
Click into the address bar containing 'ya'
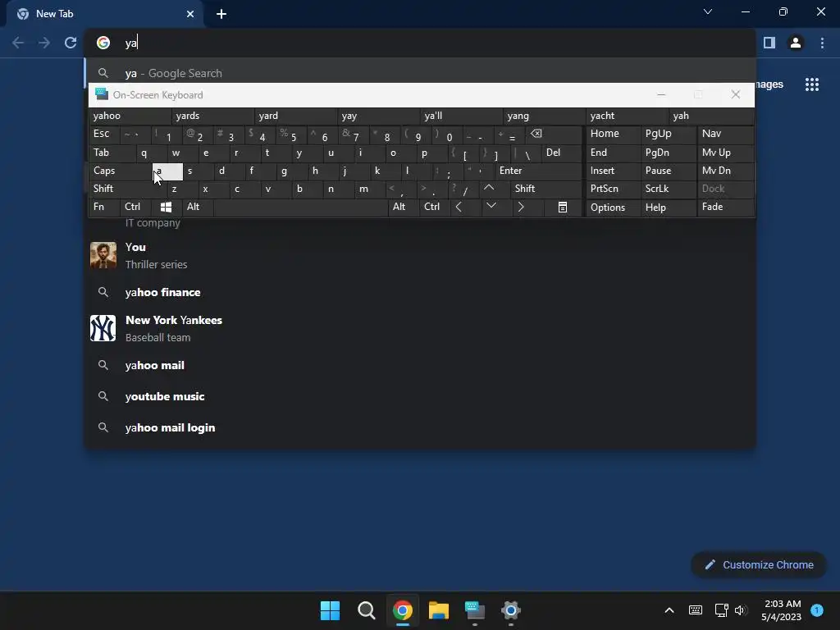[x=421, y=43]
